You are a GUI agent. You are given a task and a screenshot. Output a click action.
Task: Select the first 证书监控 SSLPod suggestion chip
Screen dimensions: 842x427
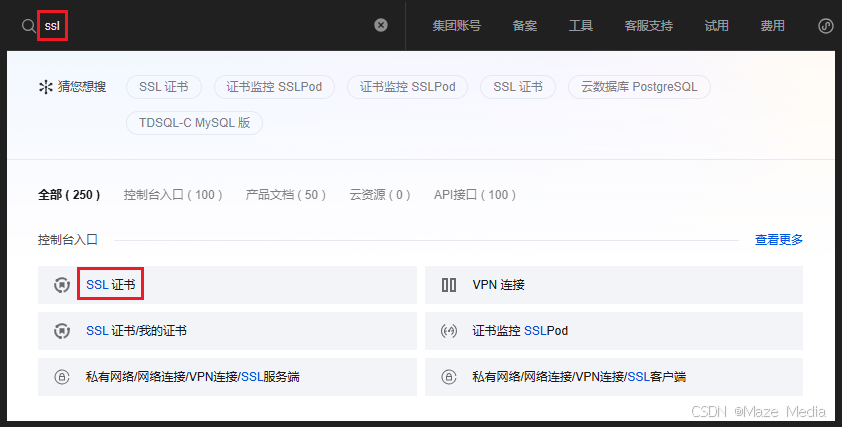point(274,87)
